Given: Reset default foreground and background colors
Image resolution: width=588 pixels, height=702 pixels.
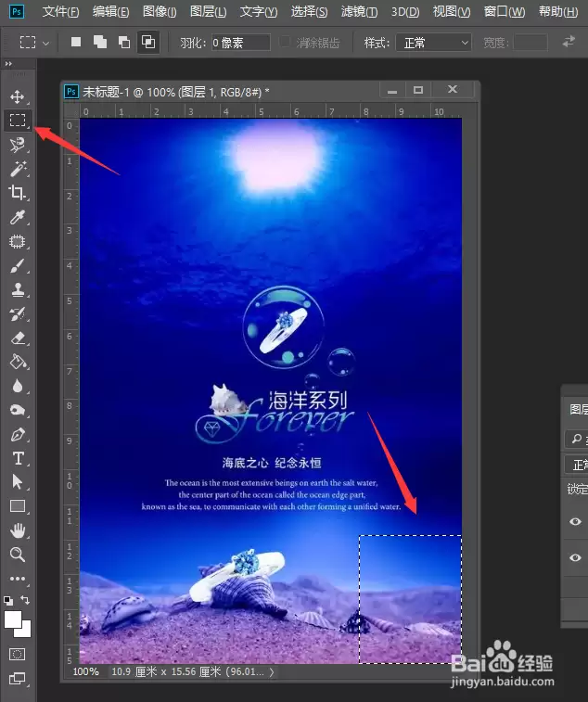Looking at the screenshot, I should point(8,600).
